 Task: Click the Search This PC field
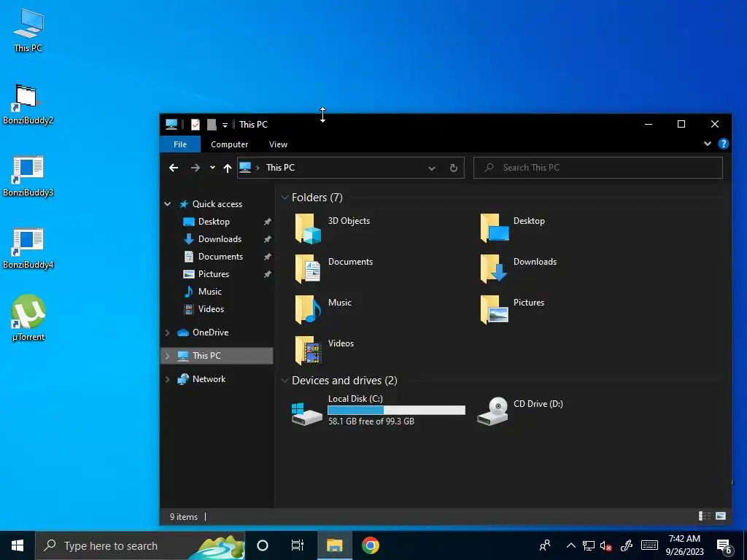tap(598, 168)
